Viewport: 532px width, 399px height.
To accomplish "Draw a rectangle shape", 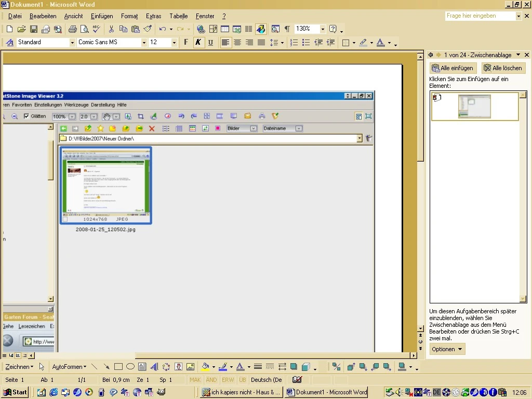I will click(x=118, y=367).
